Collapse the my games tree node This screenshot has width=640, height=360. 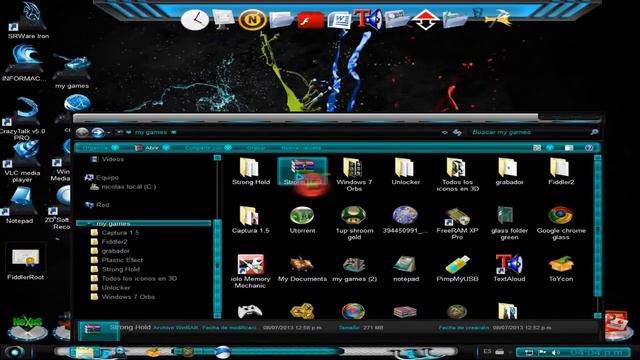(89, 224)
